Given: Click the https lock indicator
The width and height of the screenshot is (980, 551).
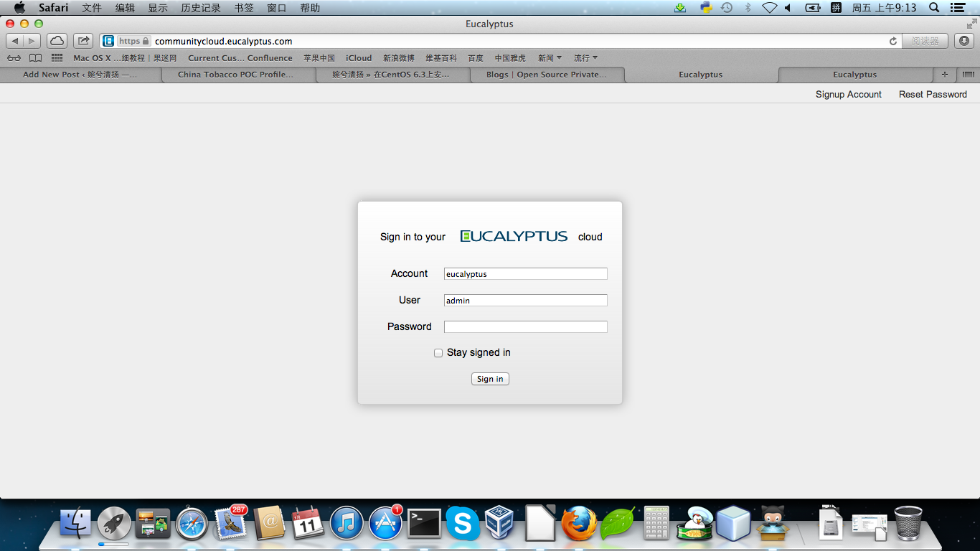Looking at the screenshot, I should pyautogui.click(x=134, y=41).
